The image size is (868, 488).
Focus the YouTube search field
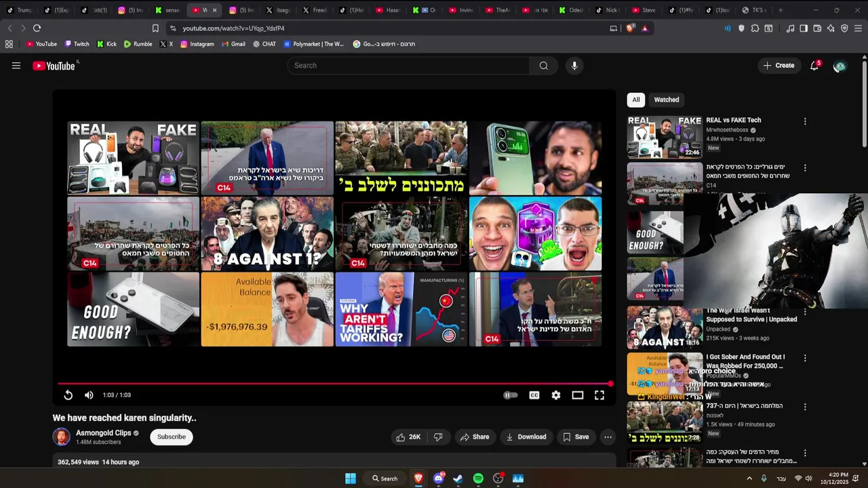408,66
